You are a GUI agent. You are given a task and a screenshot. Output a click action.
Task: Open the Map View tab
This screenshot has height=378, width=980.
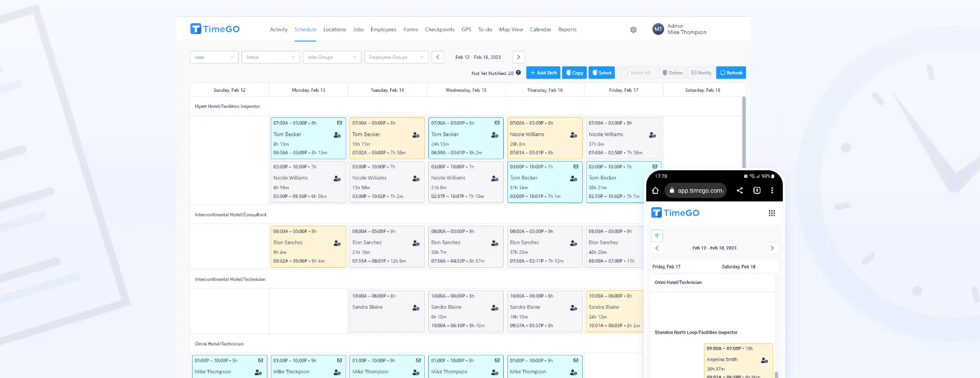[511, 29]
